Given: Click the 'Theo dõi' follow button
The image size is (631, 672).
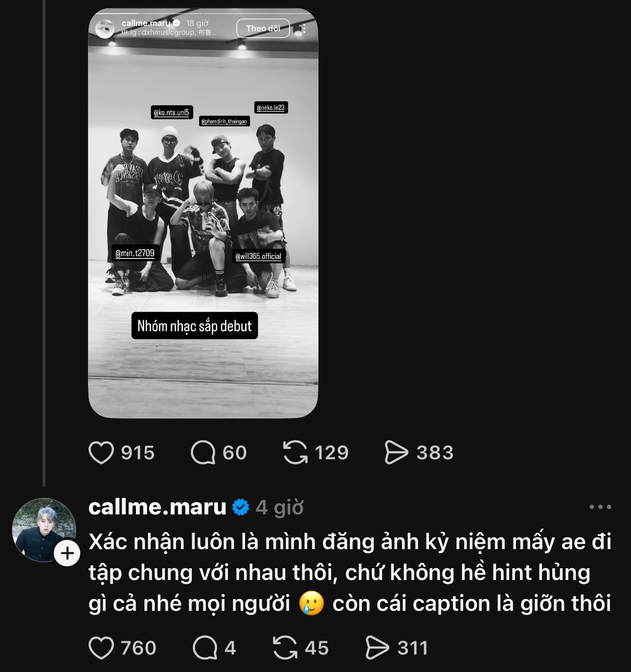Looking at the screenshot, I should 263,28.
